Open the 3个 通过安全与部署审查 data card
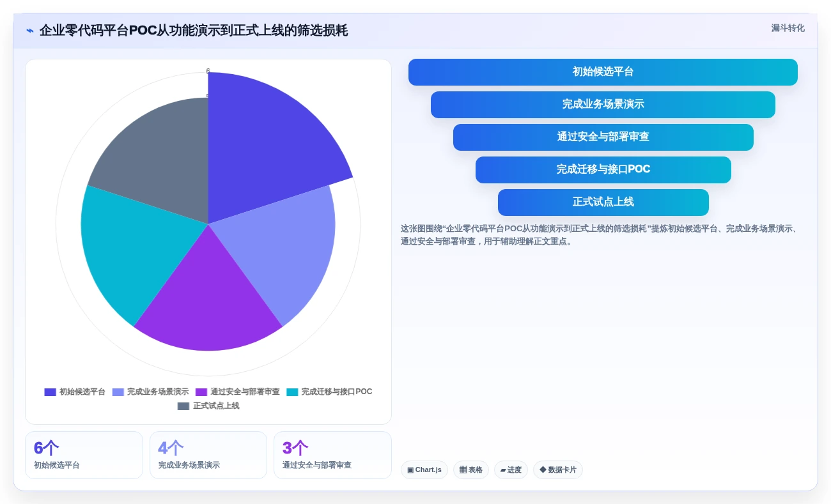The image size is (831, 504). coord(332,455)
